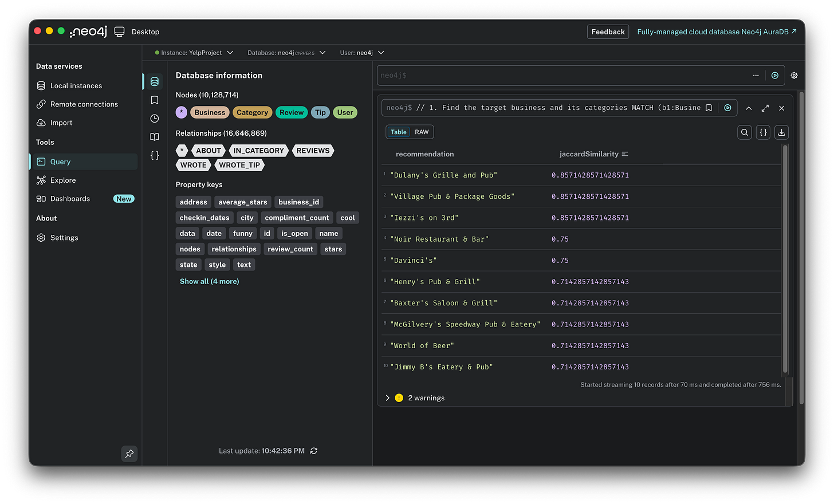Open the Database information sidebar icon
This screenshot has width=834, height=504.
pos(155,82)
